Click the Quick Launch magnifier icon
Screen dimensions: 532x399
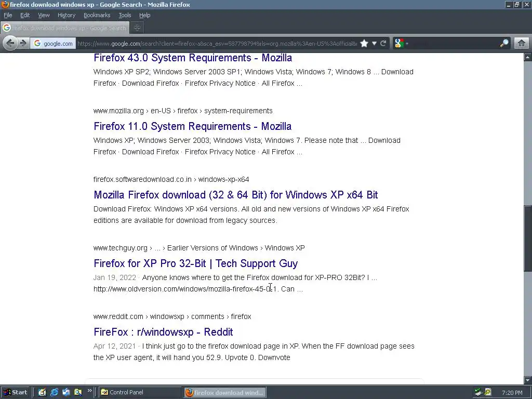click(78, 392)
